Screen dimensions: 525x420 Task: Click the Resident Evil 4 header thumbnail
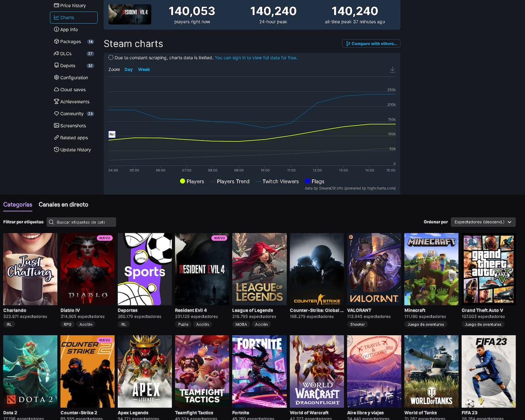coord(129,14)
